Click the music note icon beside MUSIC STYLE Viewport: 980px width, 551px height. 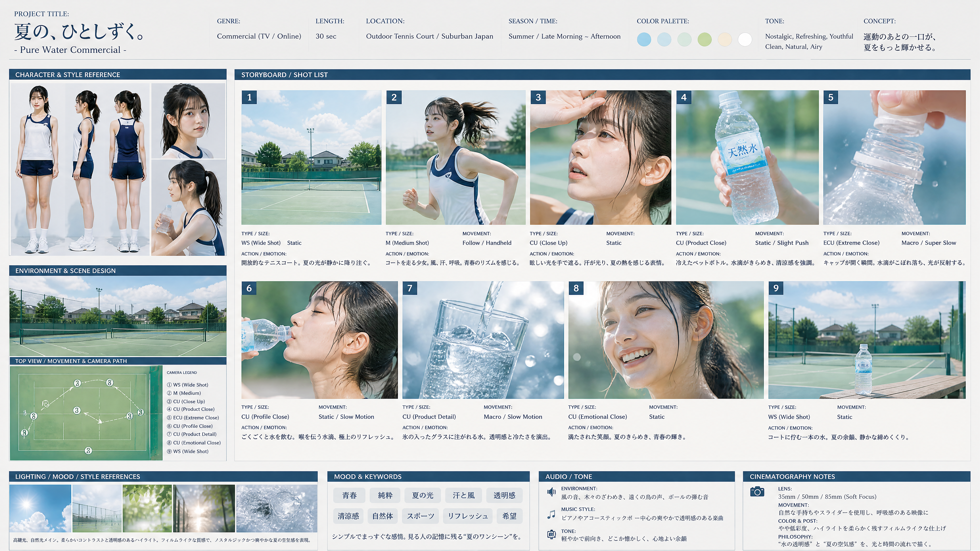pyautogui.click(x=551, y=515)
